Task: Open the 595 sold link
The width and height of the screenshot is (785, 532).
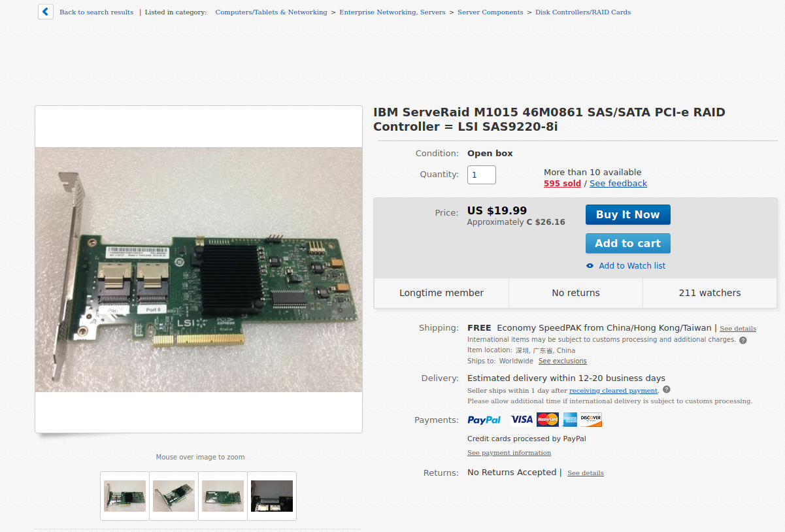Action: pos(562,184)
